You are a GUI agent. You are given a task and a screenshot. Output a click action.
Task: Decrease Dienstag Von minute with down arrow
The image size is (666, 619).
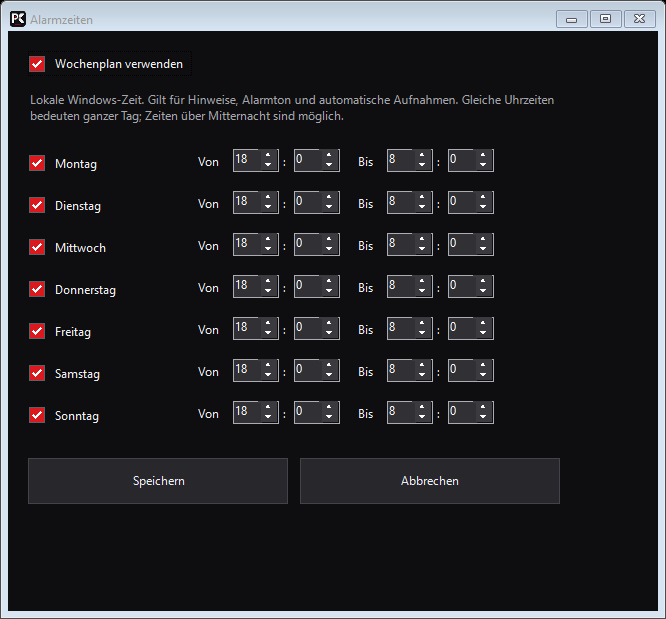329,207
